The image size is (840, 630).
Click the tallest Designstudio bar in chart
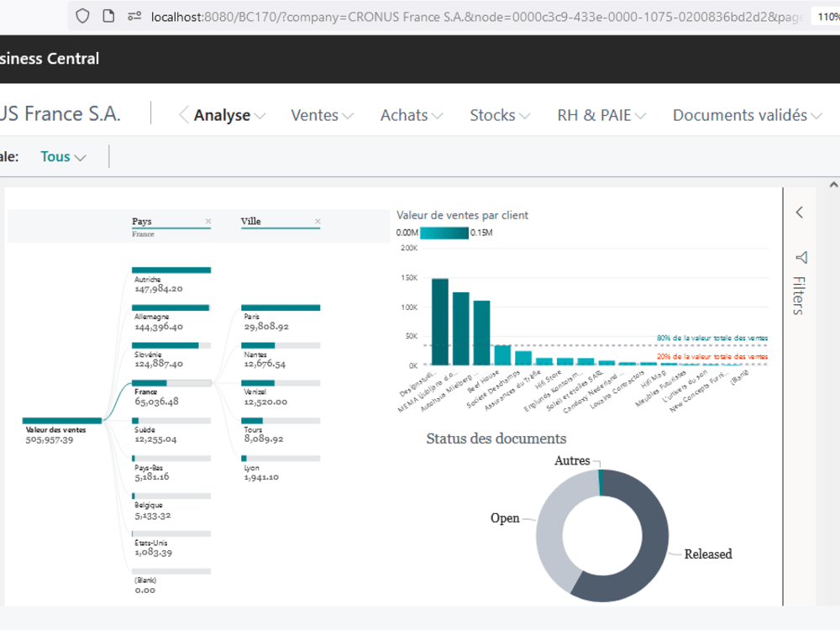440,322
